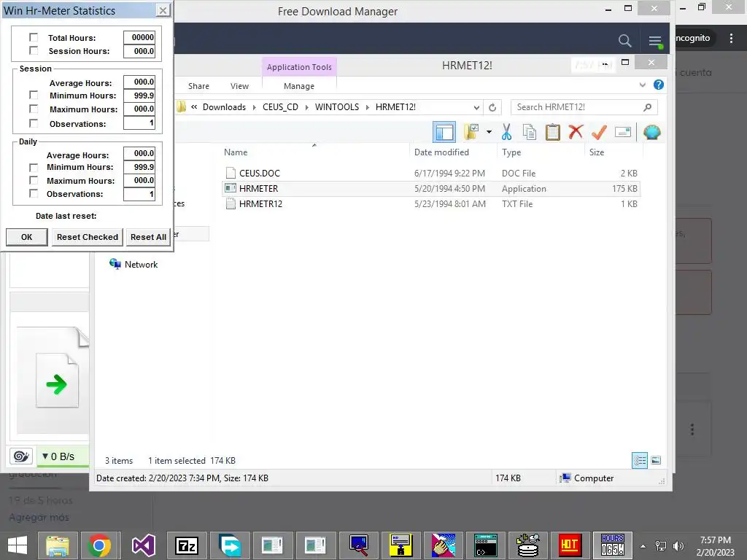Launch Visual Studio from the taskbar
The height and width of the screenshot is (560, 747).
click(144, 545)
